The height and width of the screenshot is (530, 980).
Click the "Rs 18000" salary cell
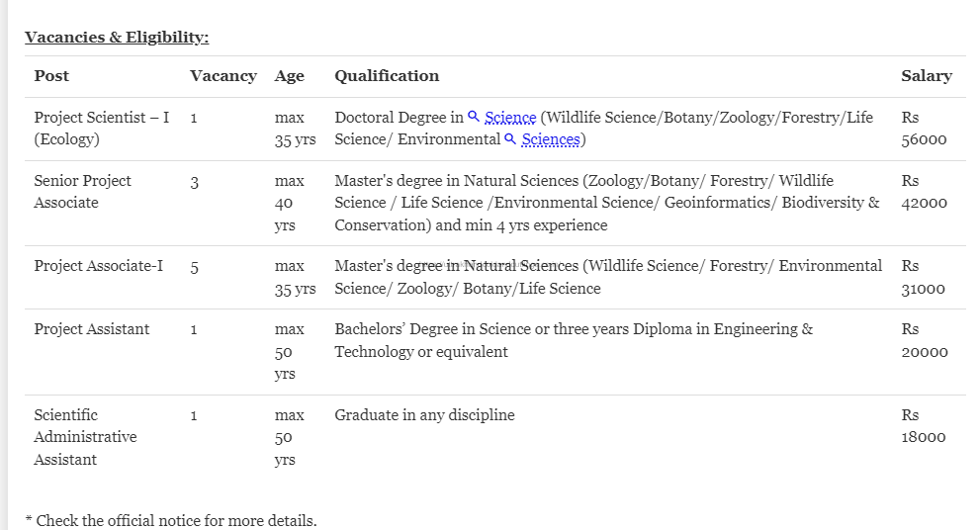(x=924, y=426)
